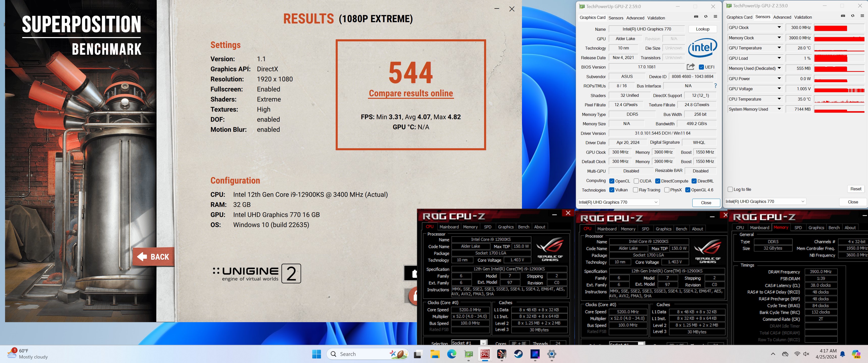This screenshot has width=868, height=363.
Task: Switch to Superposition benchmark taskbar icon
Action: (502, 354)
